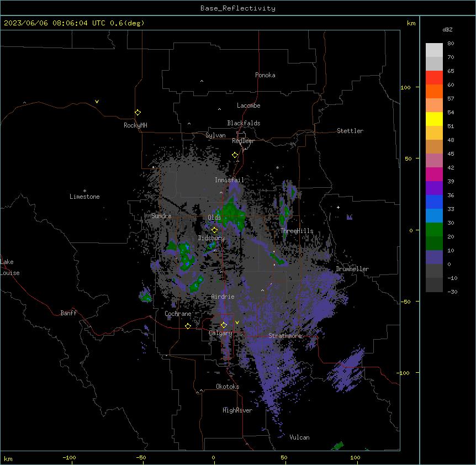
Task: Pick the red 65–60 dBZ swatch
Action: point(434,77)
